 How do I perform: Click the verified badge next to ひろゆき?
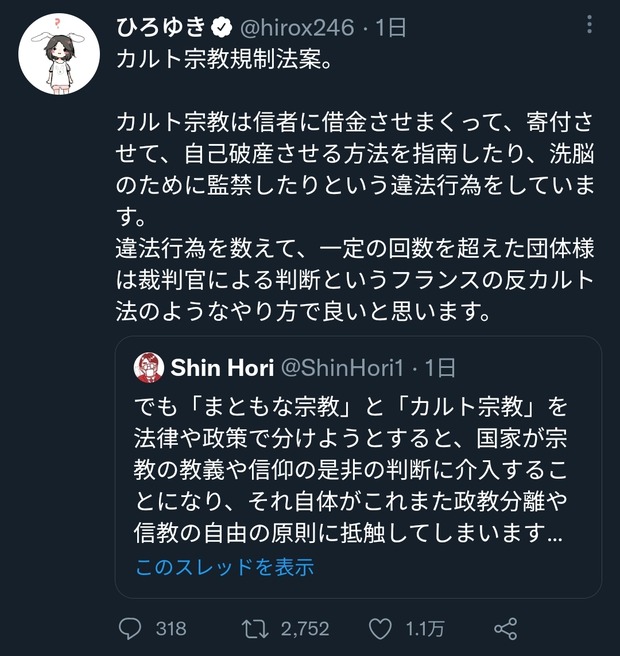click(x=222, y=28)
